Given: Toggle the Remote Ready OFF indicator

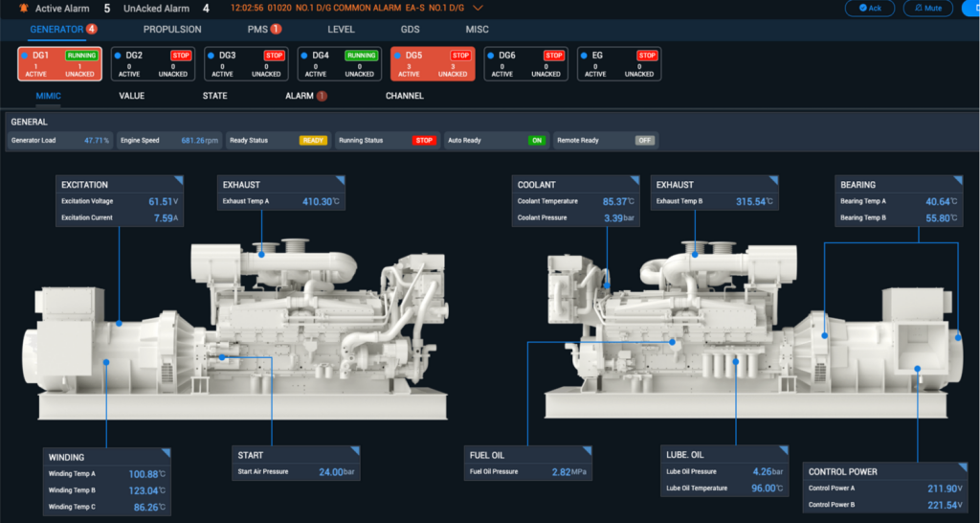Looking at the screenshot, I should pyautogui.click(x=645, y=141).
